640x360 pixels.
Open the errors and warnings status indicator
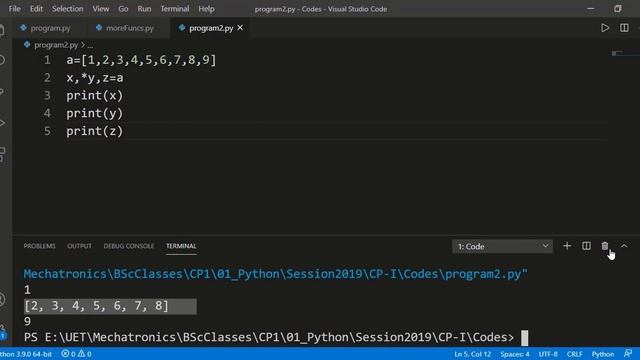point(76,354)
